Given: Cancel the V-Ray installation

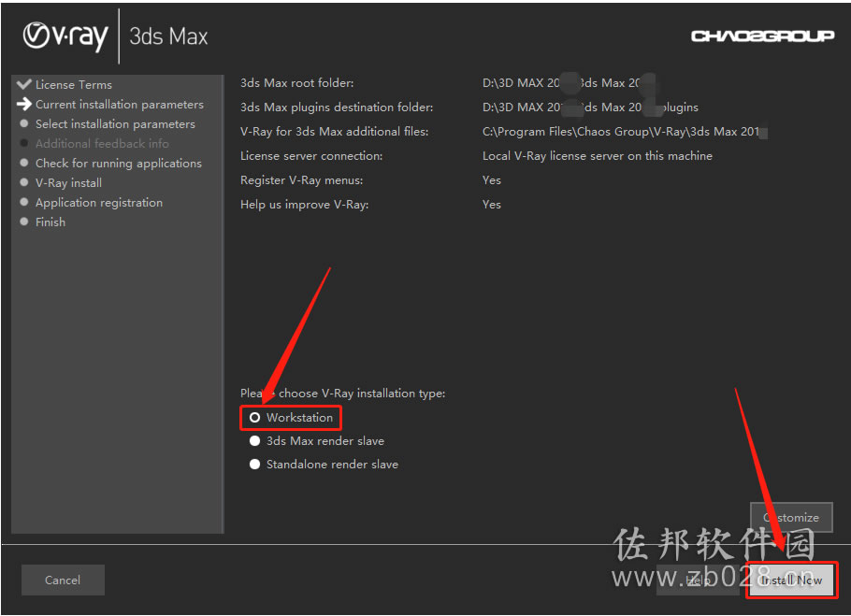Looking at the screenshot, I should (63, 580).
